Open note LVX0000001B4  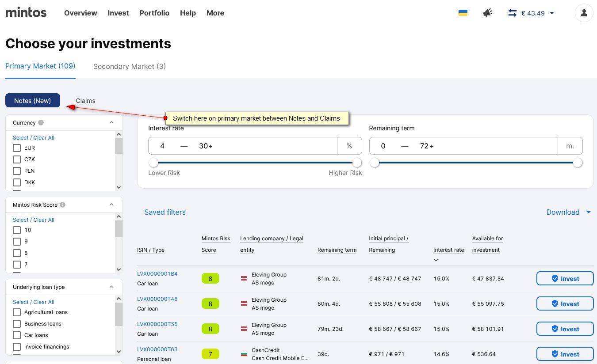(157, 274)
